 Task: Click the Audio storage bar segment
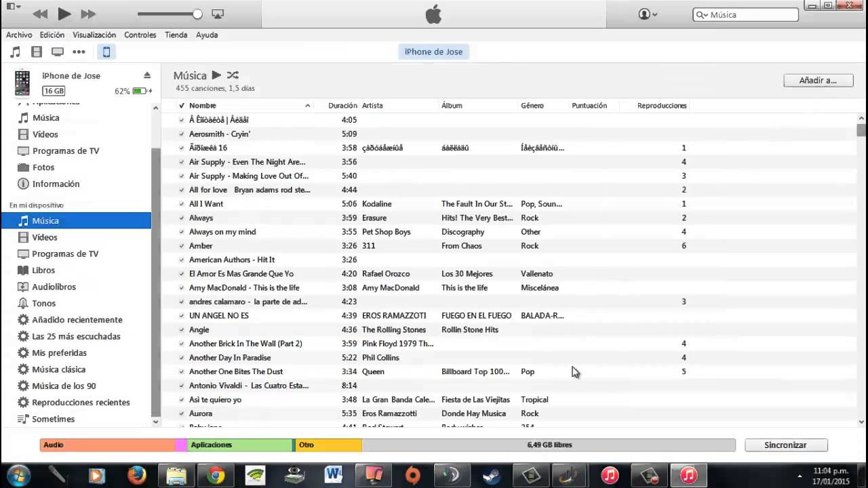(108, 445)
